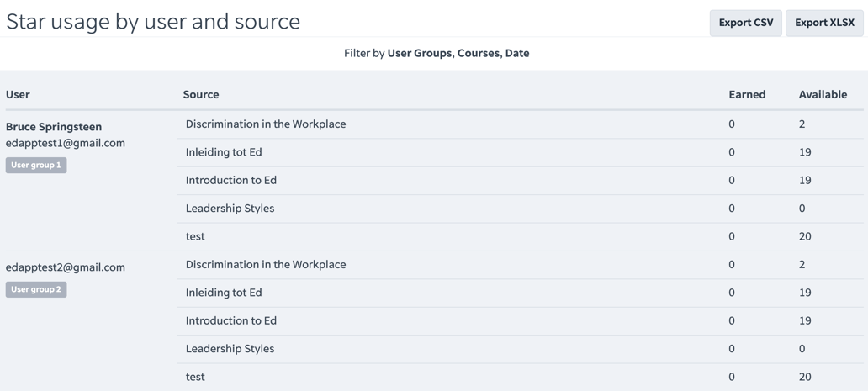Click the Source column header

point(201,94)
